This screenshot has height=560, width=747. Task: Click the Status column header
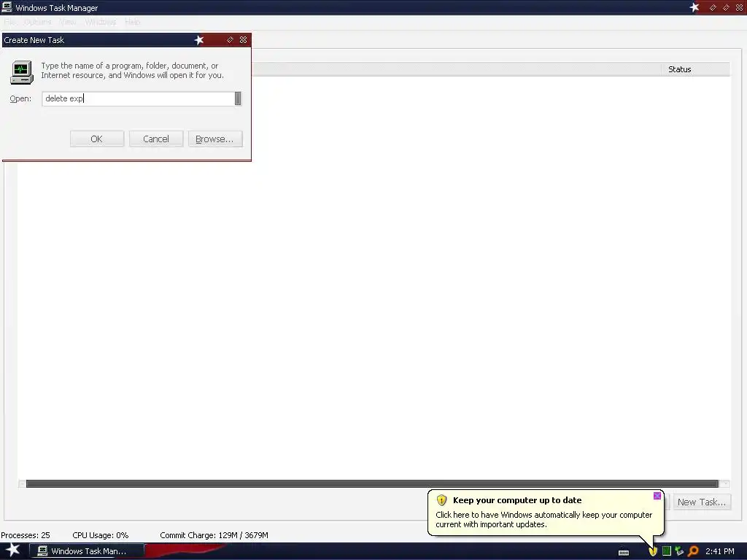pyautogui.click(x=695, y=69)
